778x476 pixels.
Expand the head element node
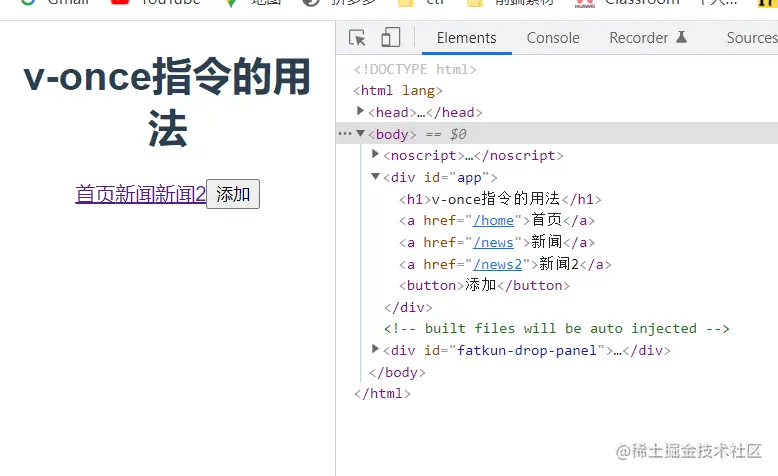pyautogui.click(x=361, y=111)
